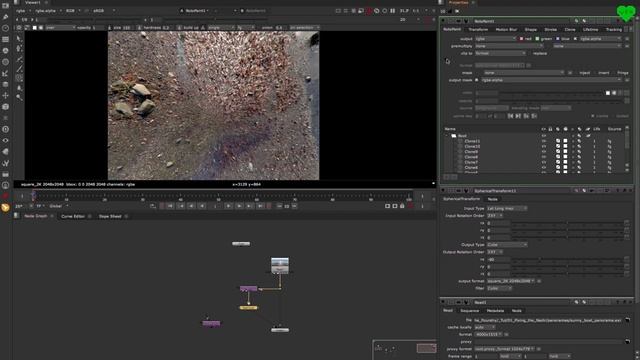Click the Read node thumbnail in node graph
Screen dimensions: 640x360
point(280,265)
